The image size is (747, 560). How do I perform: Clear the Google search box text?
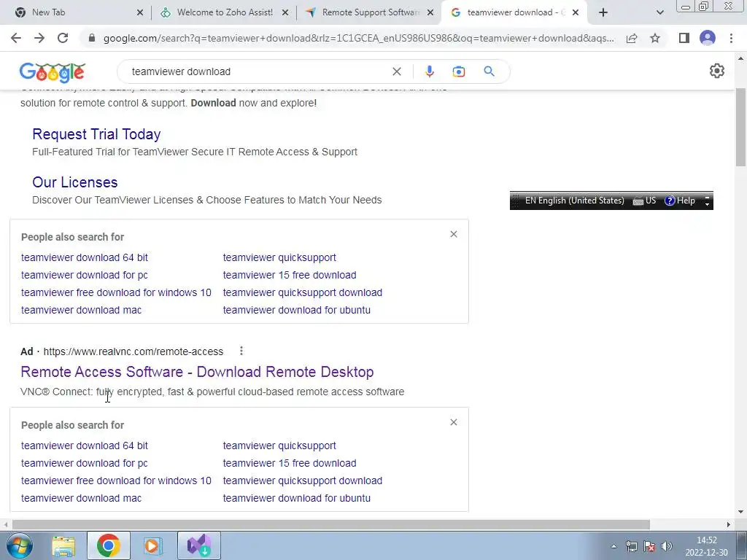(x=396, y=71)
